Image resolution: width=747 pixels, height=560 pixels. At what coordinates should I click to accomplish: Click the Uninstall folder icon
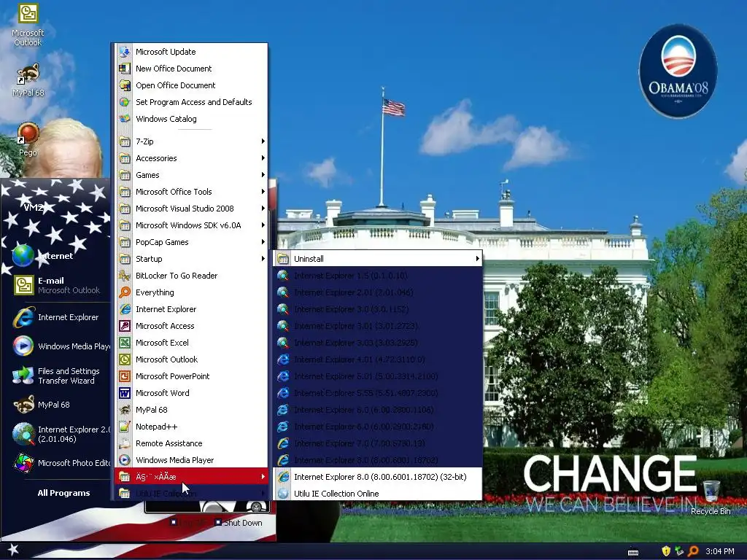click(x=283, y=259)
